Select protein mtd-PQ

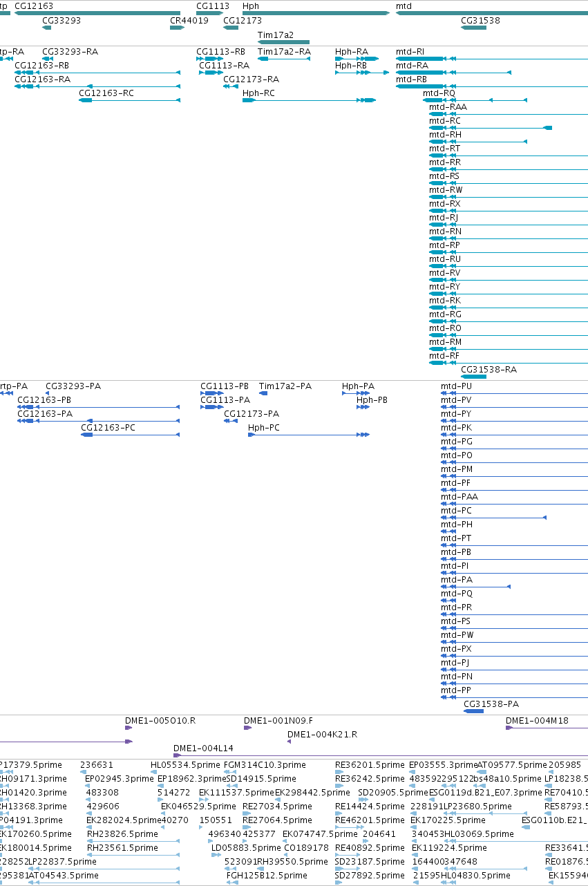click(x=457, y=594)
